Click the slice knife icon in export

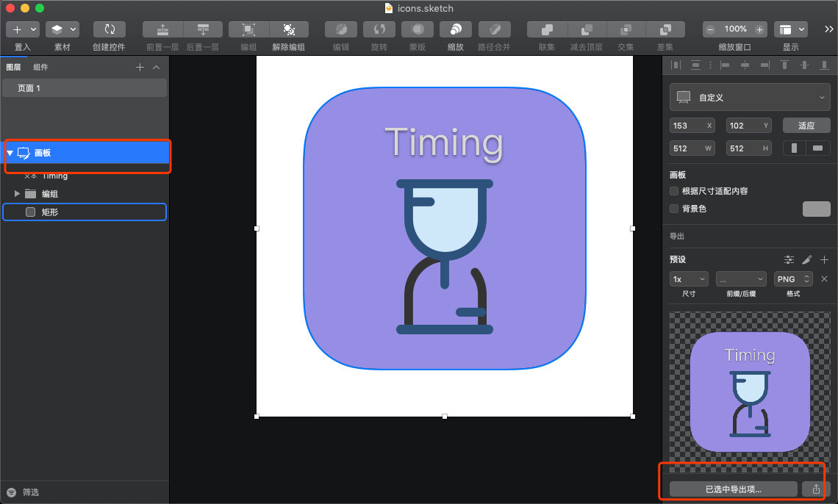pos(807,259)
